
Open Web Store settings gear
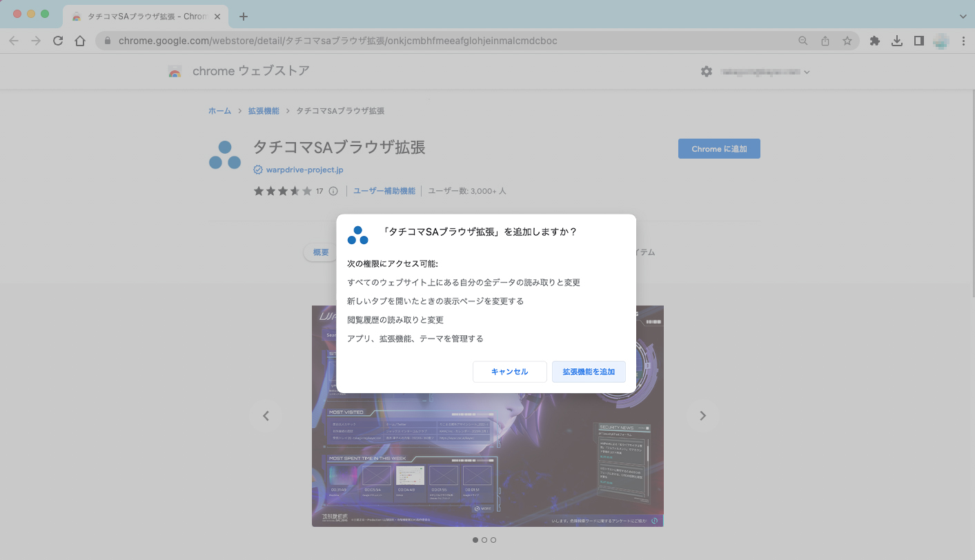(x=707, y=71)
